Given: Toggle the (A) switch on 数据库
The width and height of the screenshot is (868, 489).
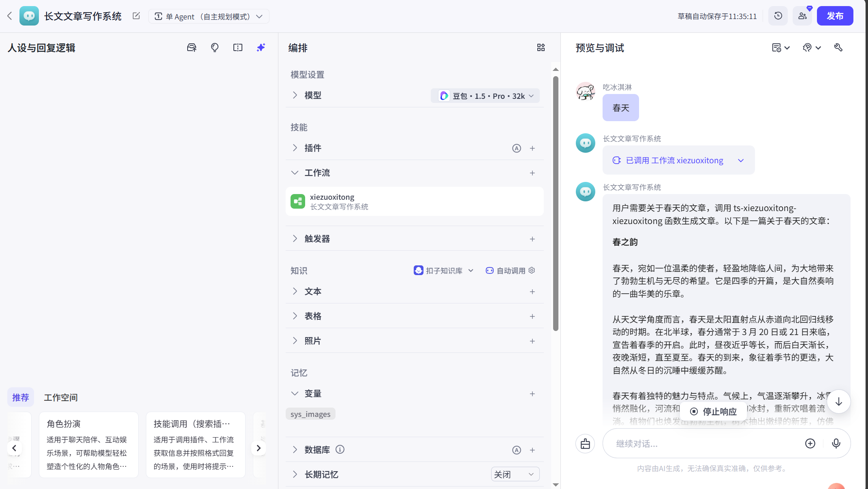Looking at the screenshot, I should coord(516,450).
